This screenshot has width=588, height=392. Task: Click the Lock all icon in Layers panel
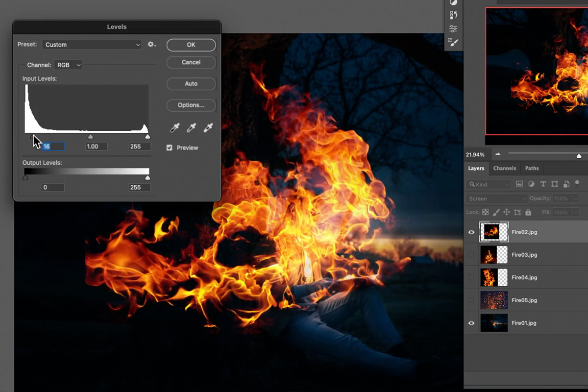click(528, 212)
